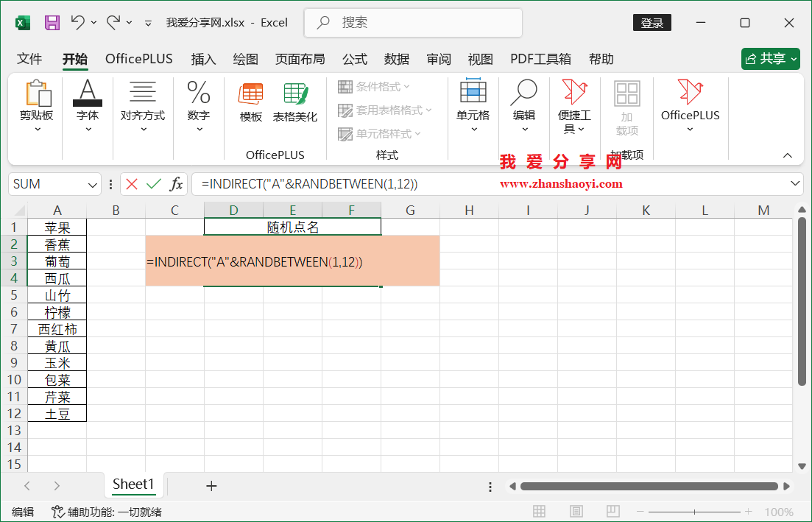Open the 剪贴板 clipboard group
812x522 pixels.
coord(37,107)
